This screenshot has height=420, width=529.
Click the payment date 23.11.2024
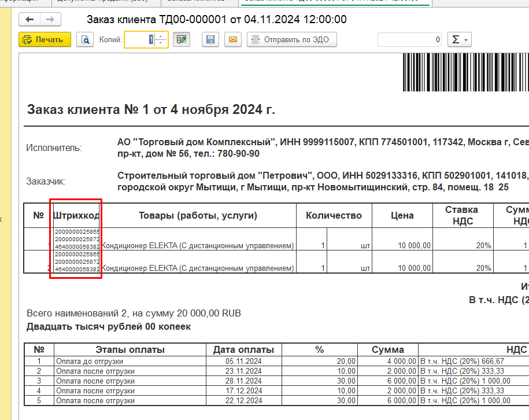243,371
